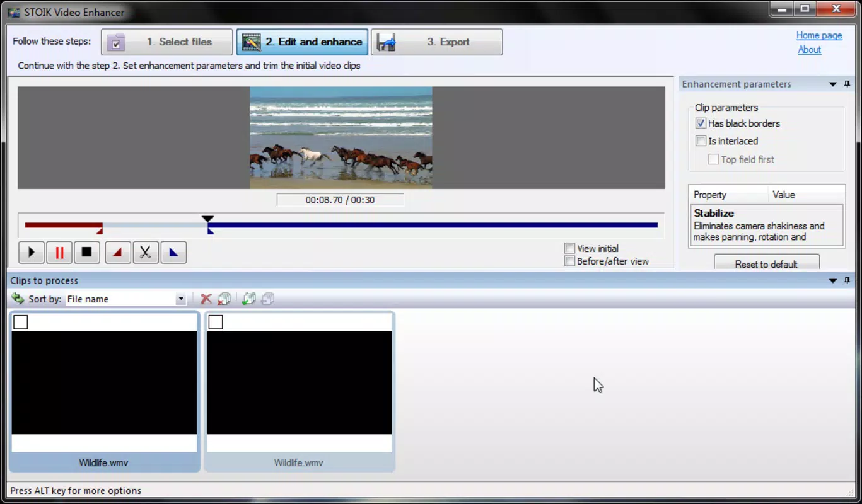862x504 pixels.
Task: Switch to step 2. Edit and enhance
Action: tap(302, 42)
